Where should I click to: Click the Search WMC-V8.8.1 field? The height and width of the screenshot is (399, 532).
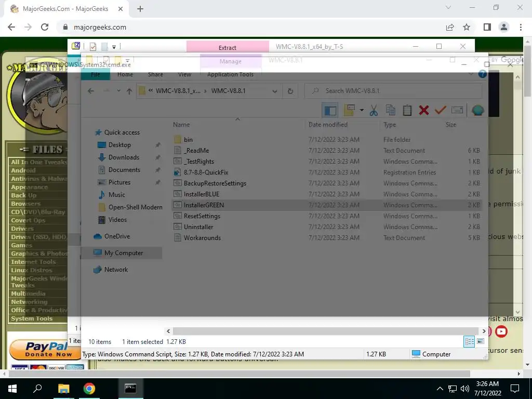point(394,91)
